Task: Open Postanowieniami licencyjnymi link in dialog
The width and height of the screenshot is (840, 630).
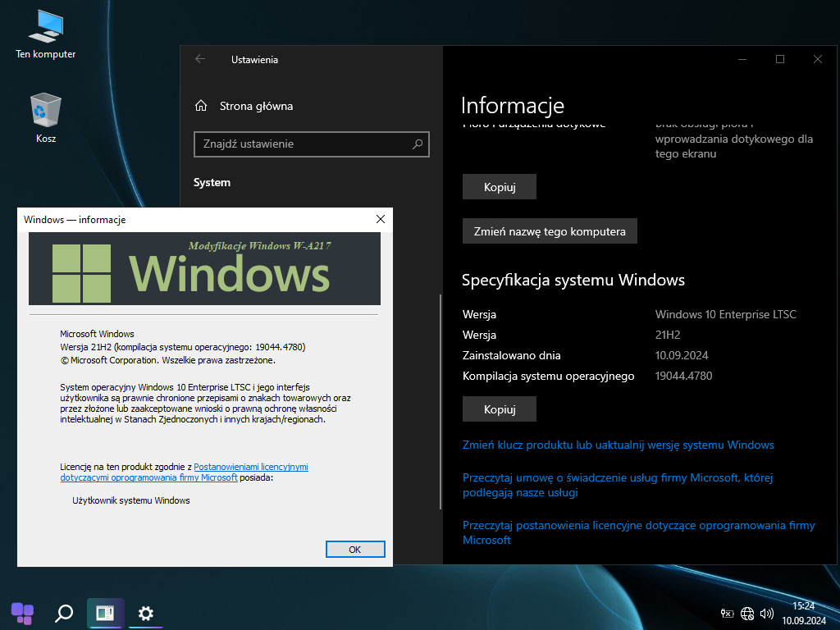Action: pos(250,467)
